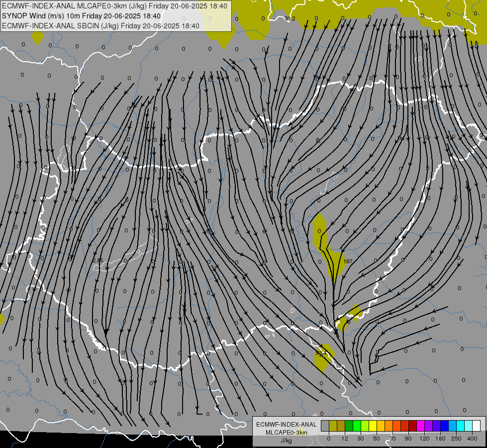Click the dark red legend swatch
The width and height of the screenshot is (487, 448).
(x=413, y=426)
